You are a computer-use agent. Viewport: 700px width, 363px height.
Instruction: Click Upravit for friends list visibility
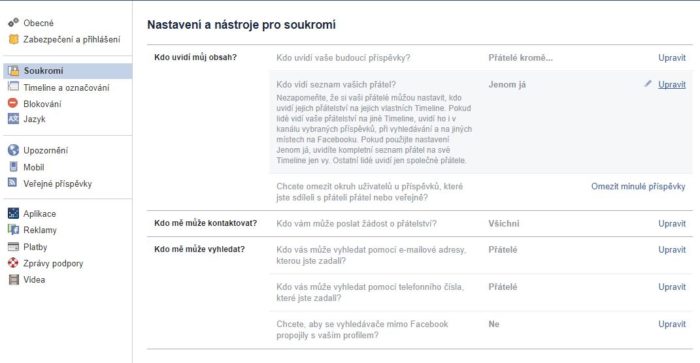tap(671, 84)
